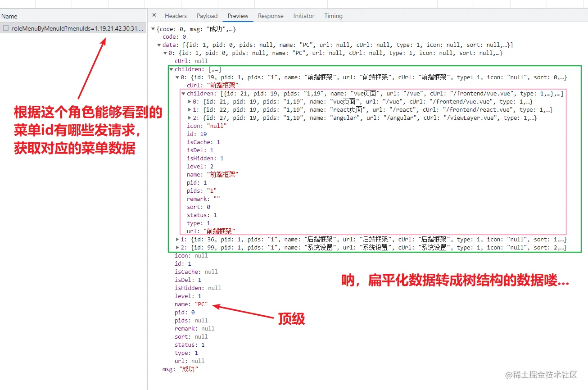Viewport: 588px width, 390px height.
Task: Click the url: null property at bottom
Action: (190, 361)
